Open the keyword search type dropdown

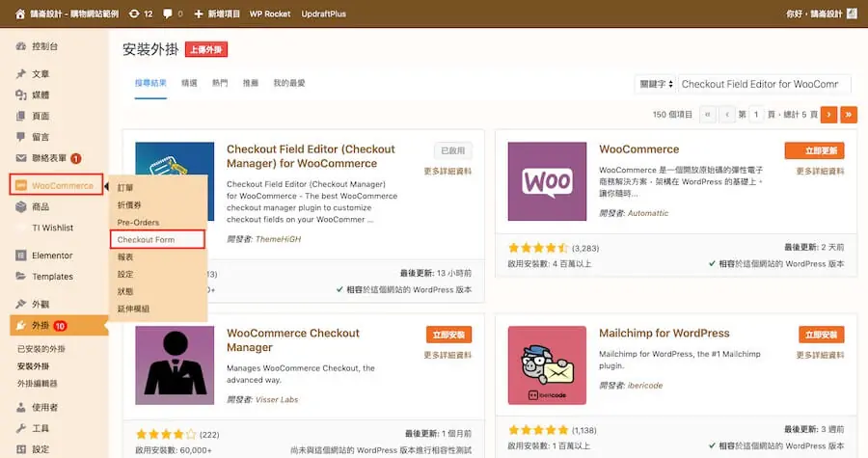(656, 84)
